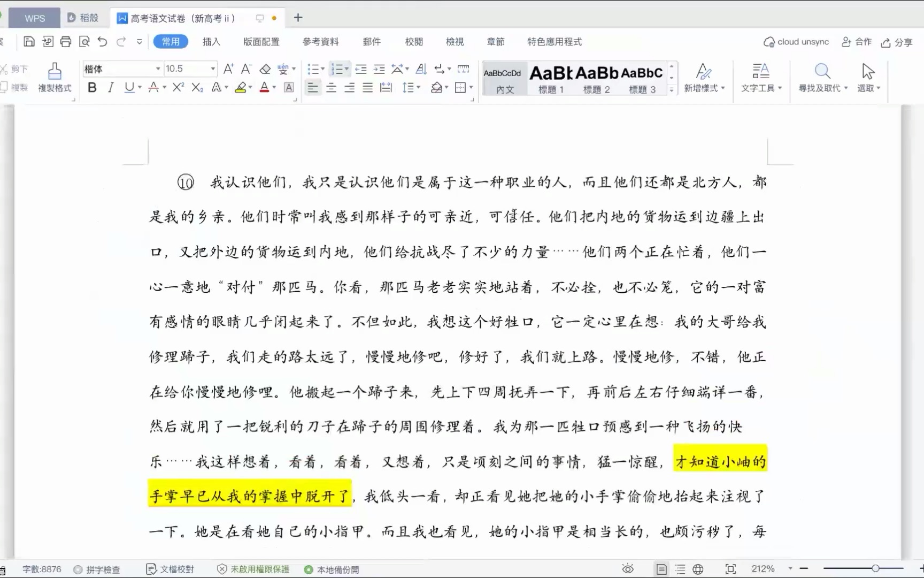Apply distributed alignment
The width and height of the screenshot is (924, 578).
(386, 87)
